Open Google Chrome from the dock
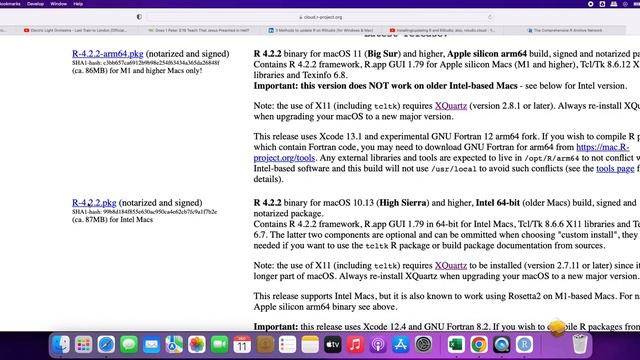The height and width of the screenshot is (360, 640). point(479,344)
